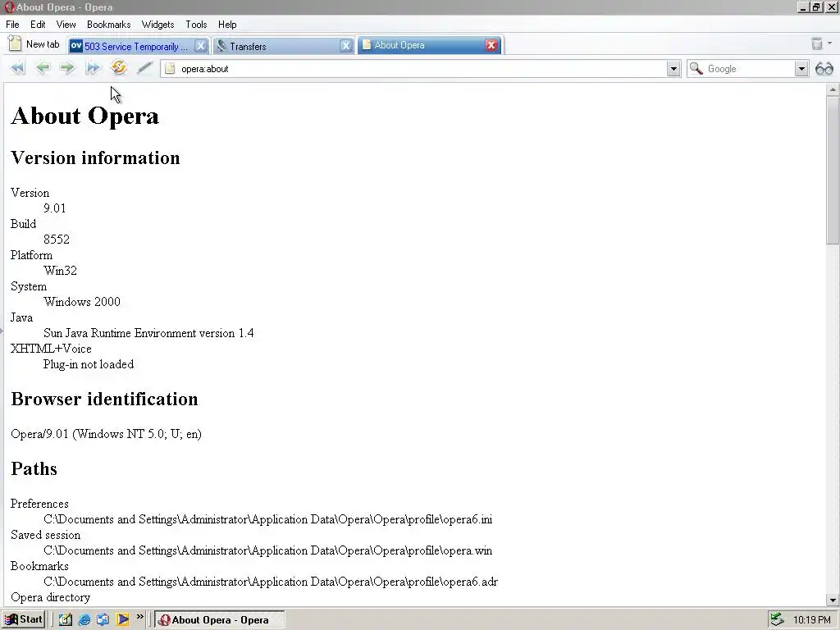Open the File menu
The image size is (840, 630).
[12, 25]
